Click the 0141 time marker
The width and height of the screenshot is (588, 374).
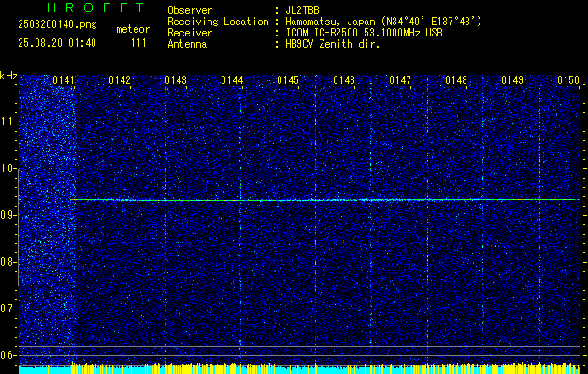pos(64,80)
